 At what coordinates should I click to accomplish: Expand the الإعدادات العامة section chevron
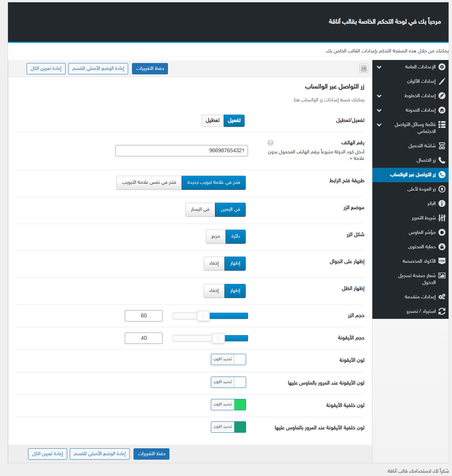point(379,67)
